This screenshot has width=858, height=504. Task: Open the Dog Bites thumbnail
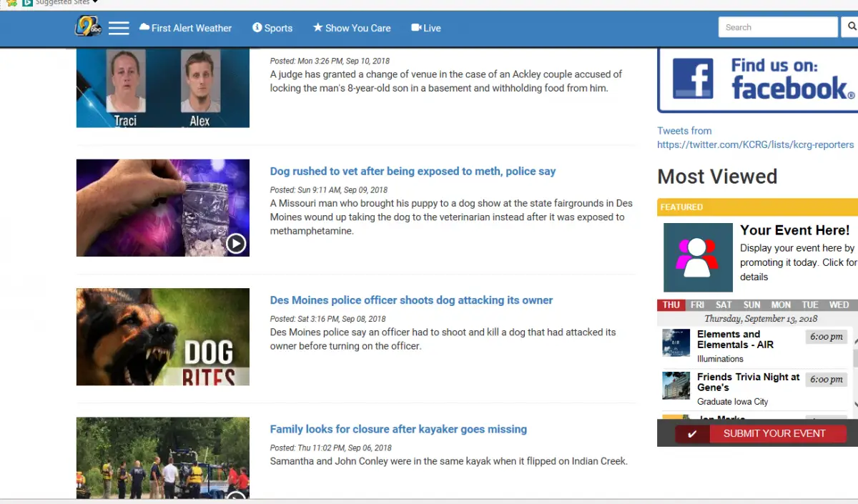point(163,337)
